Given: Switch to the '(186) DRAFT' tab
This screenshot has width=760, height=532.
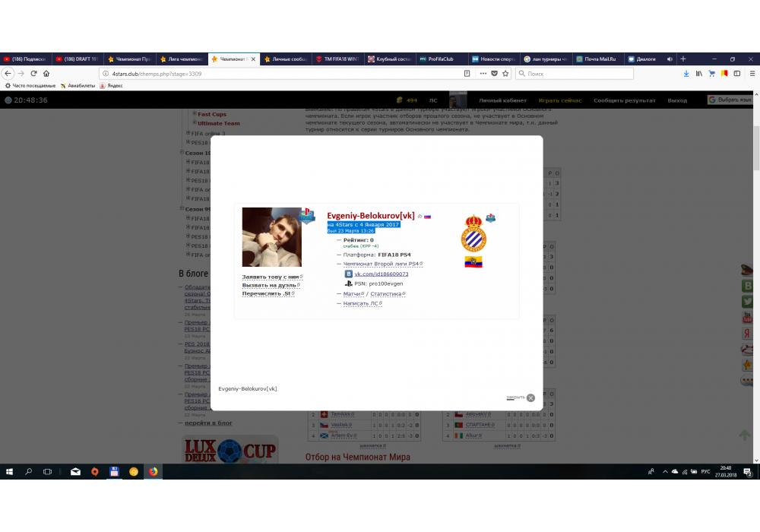Looking at the screenshot, I should [78, 59].
